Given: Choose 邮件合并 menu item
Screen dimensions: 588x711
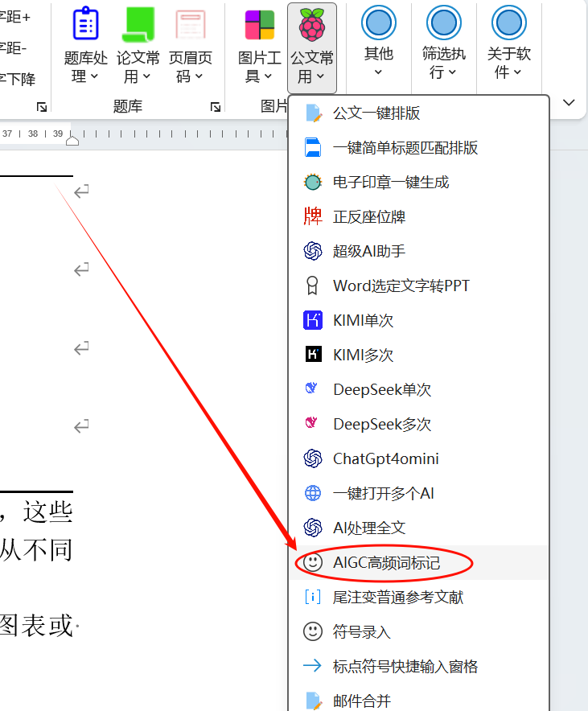Looking at the screenshot, I should 418,701.
